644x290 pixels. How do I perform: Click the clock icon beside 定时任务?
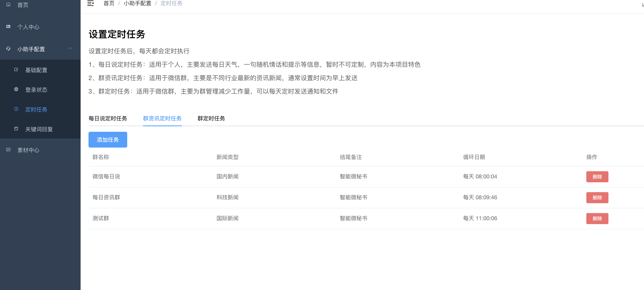coord(16,109)
